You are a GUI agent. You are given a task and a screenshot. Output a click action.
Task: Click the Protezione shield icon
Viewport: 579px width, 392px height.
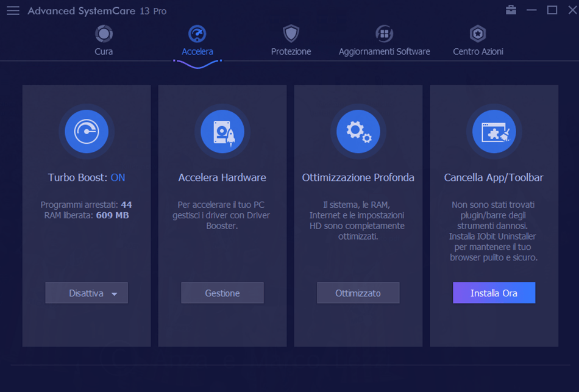tap(291, 34)
